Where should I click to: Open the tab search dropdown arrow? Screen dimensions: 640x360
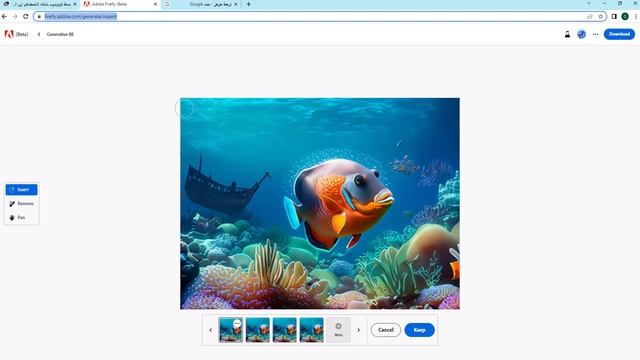point(589,3)
